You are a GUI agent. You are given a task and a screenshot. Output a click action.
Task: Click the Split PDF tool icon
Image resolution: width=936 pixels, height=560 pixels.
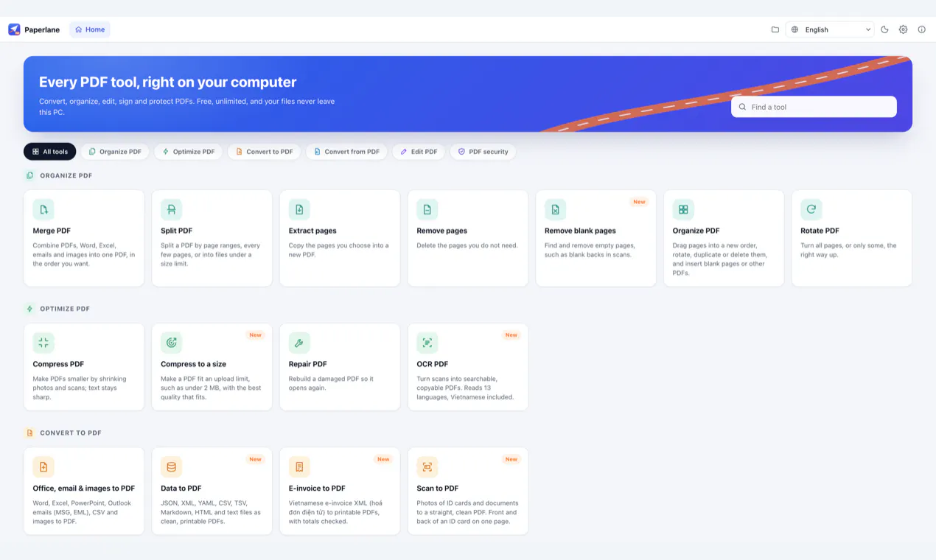pyautogui.click(x=172, y=209)
